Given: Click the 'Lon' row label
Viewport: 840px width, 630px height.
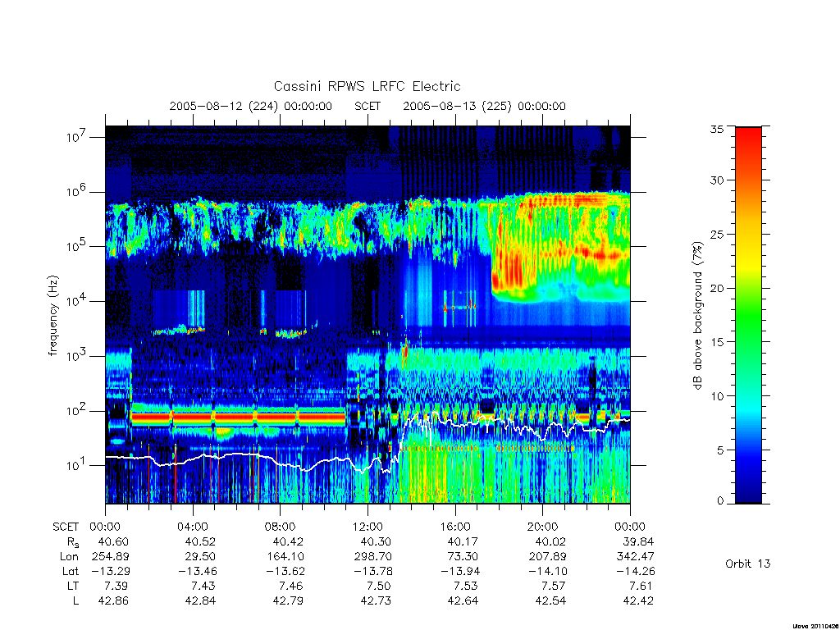Looking at the screenshot, I should (69, 557).
